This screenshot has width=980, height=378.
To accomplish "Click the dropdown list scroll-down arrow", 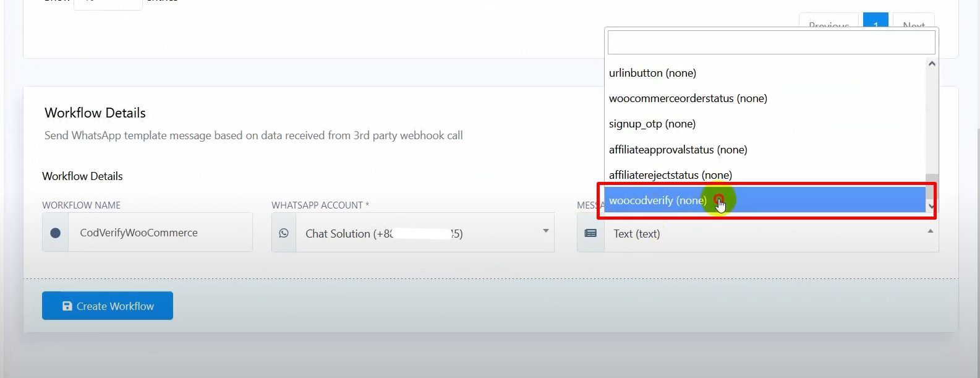I will pyautogui.click(x=932, y=207).
